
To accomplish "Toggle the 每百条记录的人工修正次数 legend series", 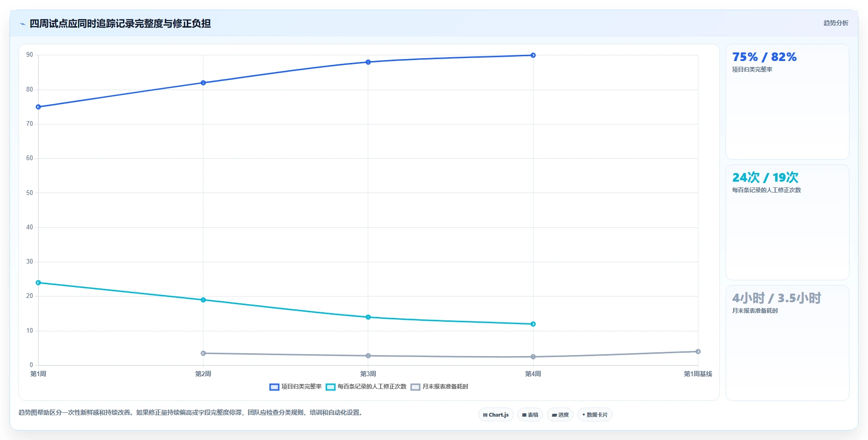I will click(x=366, y=387).
